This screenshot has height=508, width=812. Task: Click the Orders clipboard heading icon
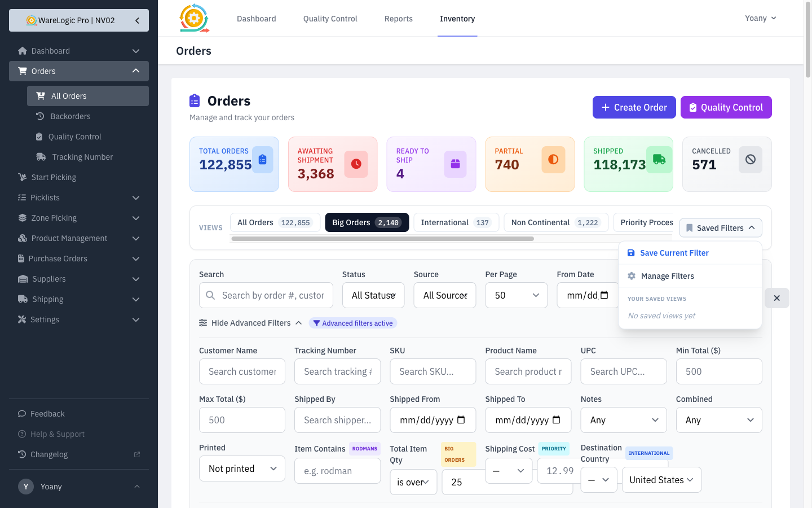[x=195, y=101]
